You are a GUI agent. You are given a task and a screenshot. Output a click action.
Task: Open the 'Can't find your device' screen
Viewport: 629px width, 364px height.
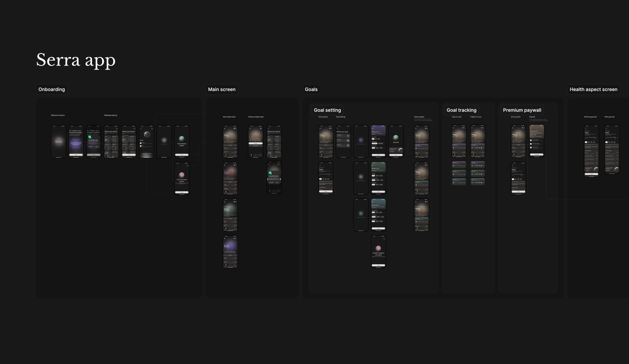coord(182,178)
